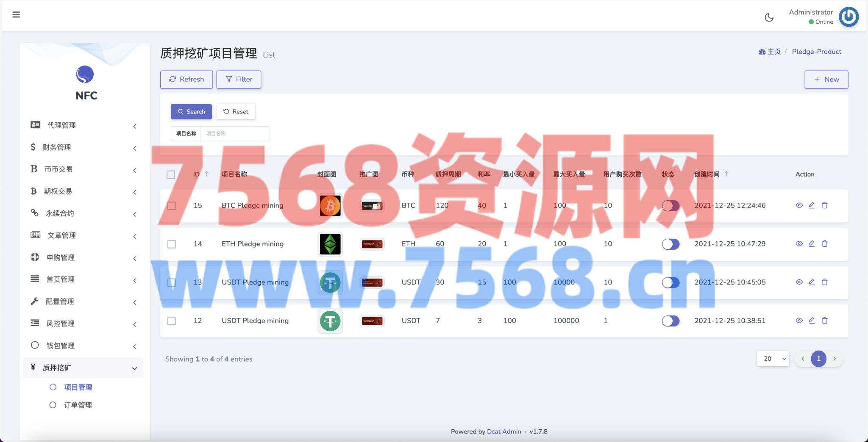Delete the USDT Pledge mining ID 13 row
Screen dimensions: 868x442
pyautogui.click(x=825, y=282)
